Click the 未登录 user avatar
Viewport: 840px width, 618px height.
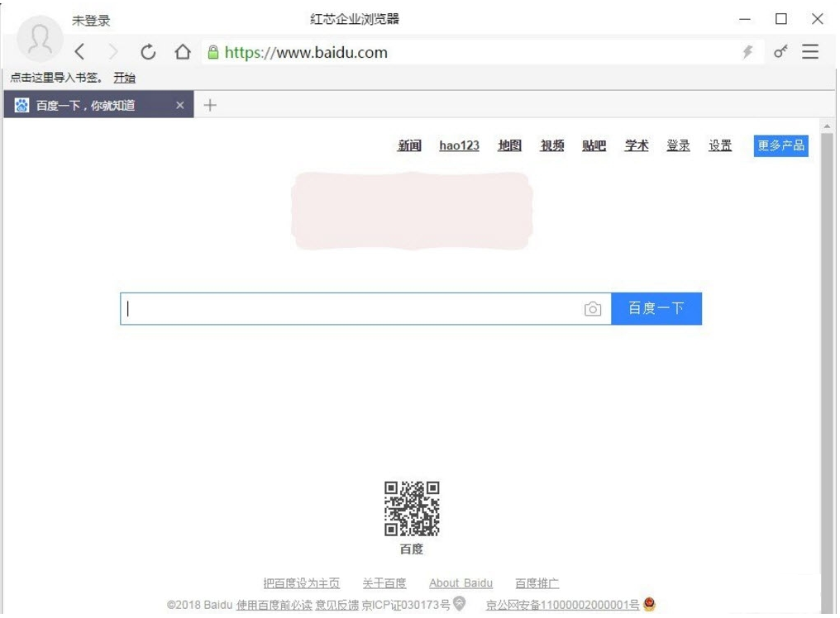pyautogui.click(x=38, y=38)
